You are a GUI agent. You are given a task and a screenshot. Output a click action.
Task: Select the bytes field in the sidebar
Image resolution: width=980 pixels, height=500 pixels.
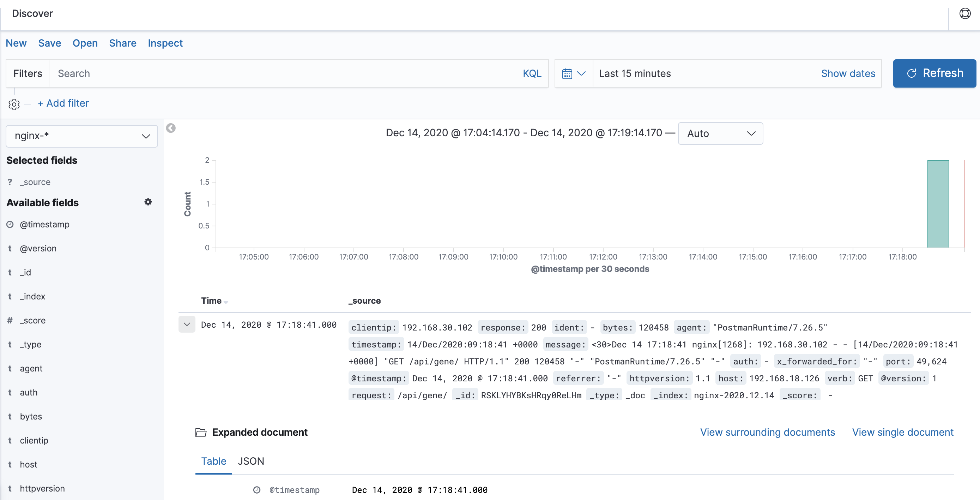[31, 416]
